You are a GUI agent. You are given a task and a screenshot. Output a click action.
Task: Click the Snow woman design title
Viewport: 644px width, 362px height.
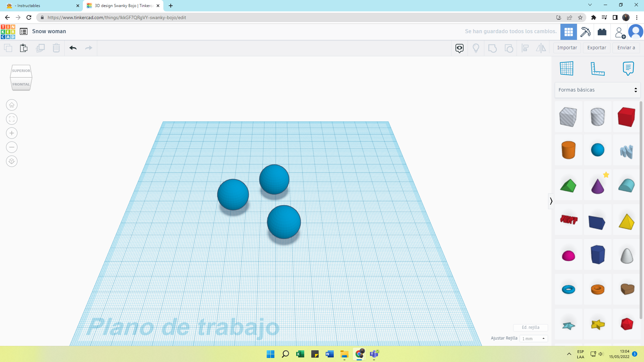pyautogui.click(x=49, y=31)
